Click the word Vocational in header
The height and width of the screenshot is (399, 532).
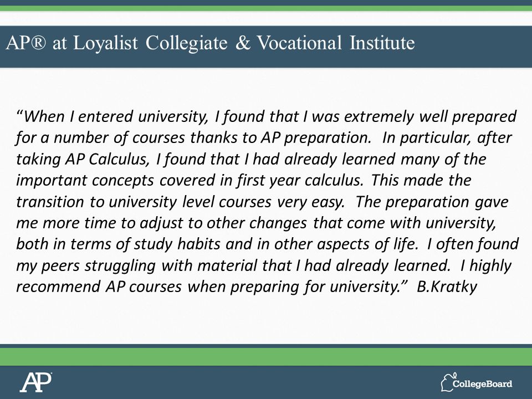[299, 43]
